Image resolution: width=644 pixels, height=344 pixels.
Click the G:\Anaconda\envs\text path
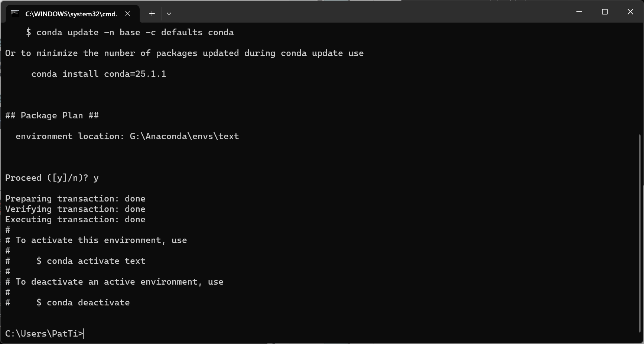click(184, 136)
